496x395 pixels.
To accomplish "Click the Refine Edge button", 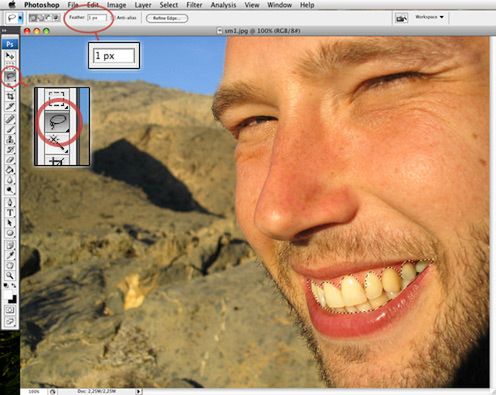I will pos(167,18).
